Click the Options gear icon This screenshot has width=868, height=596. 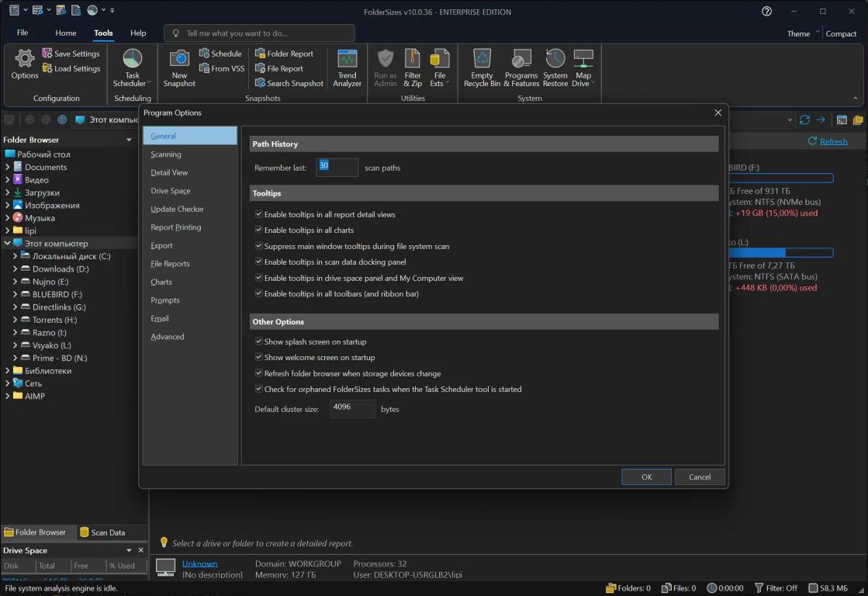click(25, 60)
